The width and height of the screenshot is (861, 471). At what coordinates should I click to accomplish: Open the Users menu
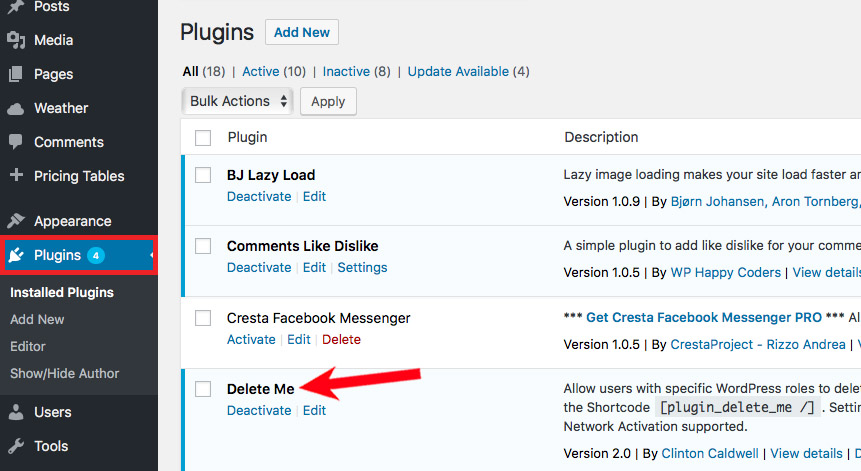click(x=53, y=412)
